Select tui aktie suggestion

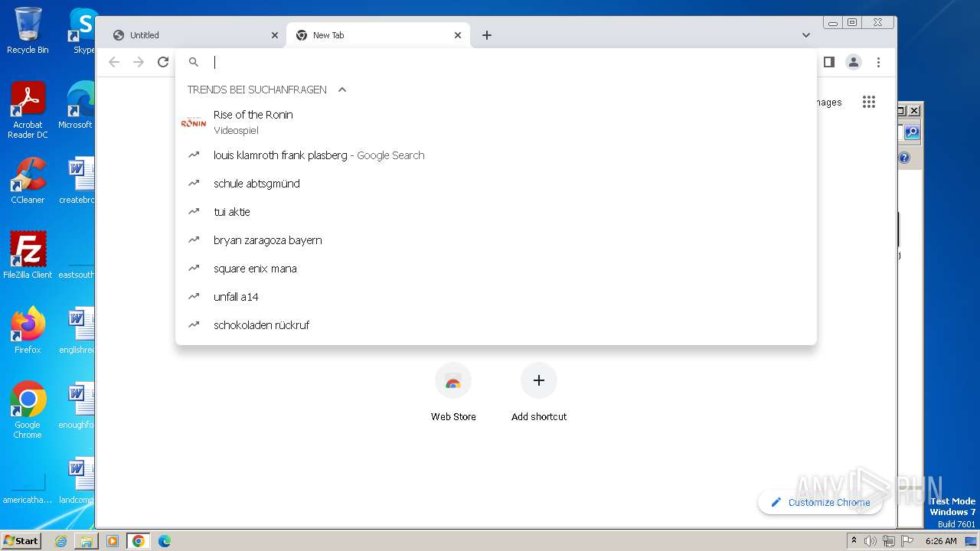coord(496,212)
